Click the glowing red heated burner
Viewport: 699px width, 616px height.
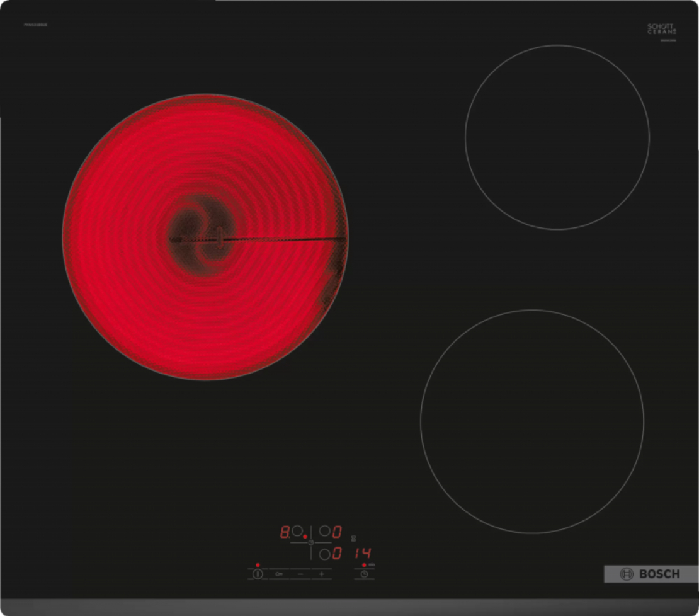[205, 237]
